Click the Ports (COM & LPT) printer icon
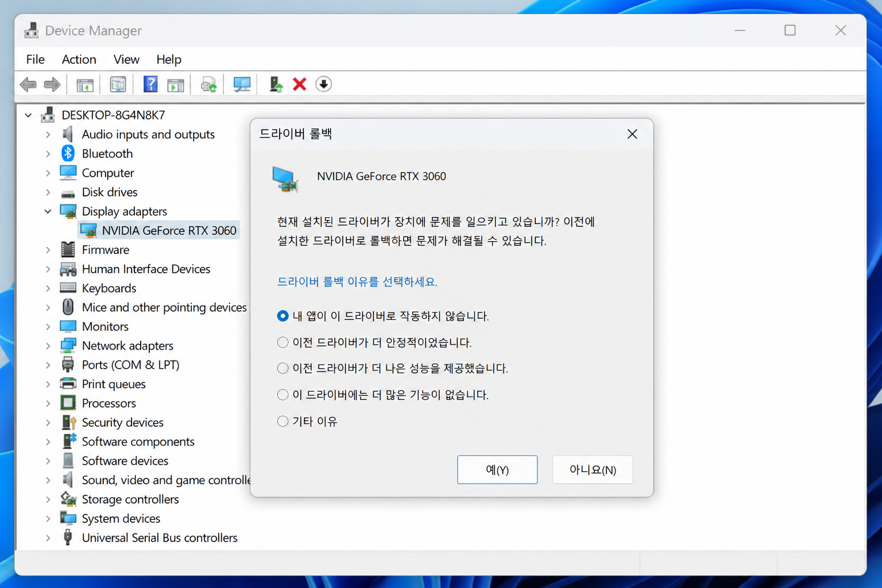Image resolution: width=882 pixels, height=588 pixels. pyautogui.click(x=68, y=365)
